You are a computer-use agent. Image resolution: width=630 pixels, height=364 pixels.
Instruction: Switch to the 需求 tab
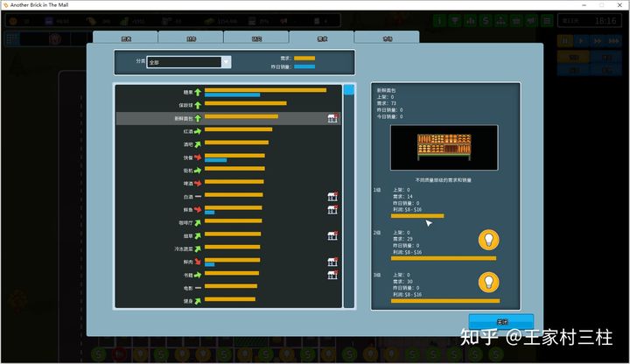point(321,38)
